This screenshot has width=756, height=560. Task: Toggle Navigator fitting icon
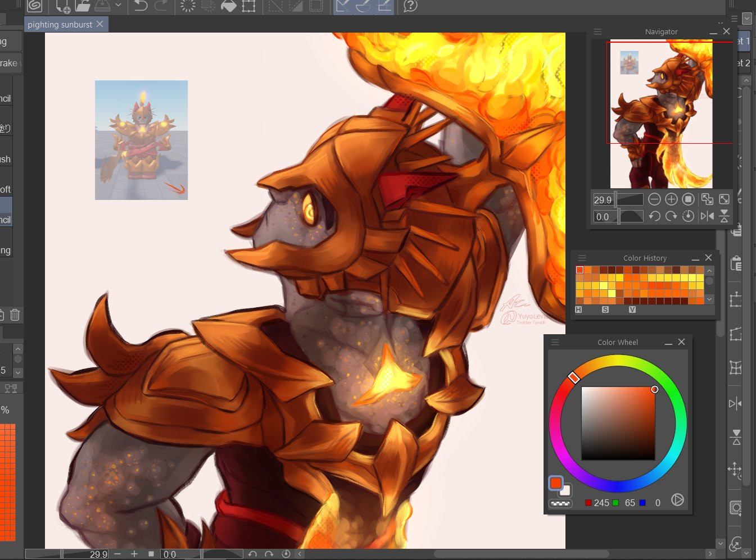(707, 199)
